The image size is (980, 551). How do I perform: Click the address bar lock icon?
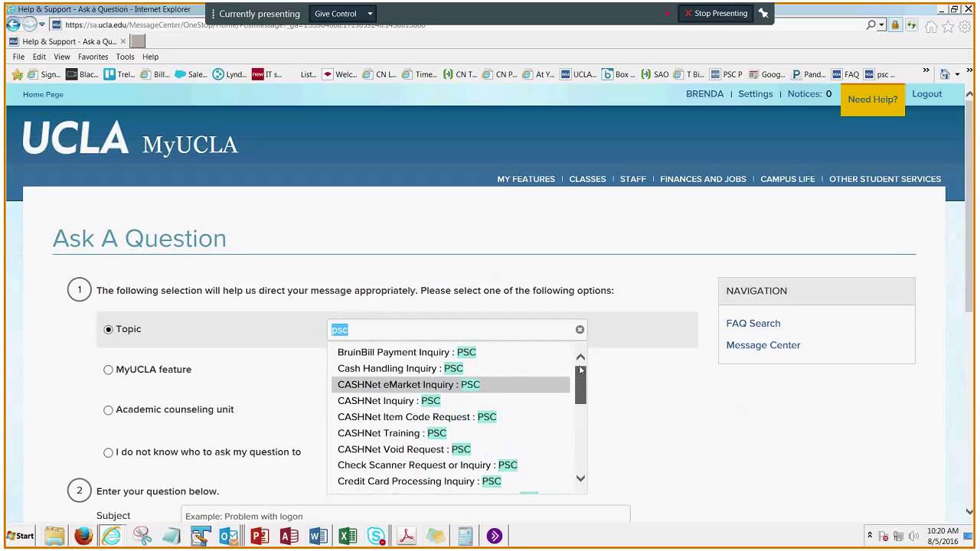click(x=895, y=25)
